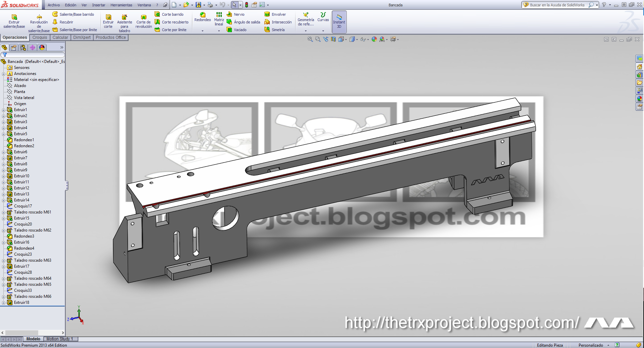The width and height of the screenshot is (644, 348).
Task: Open the DisplayManager panel tab
Action: pos(42,48)
